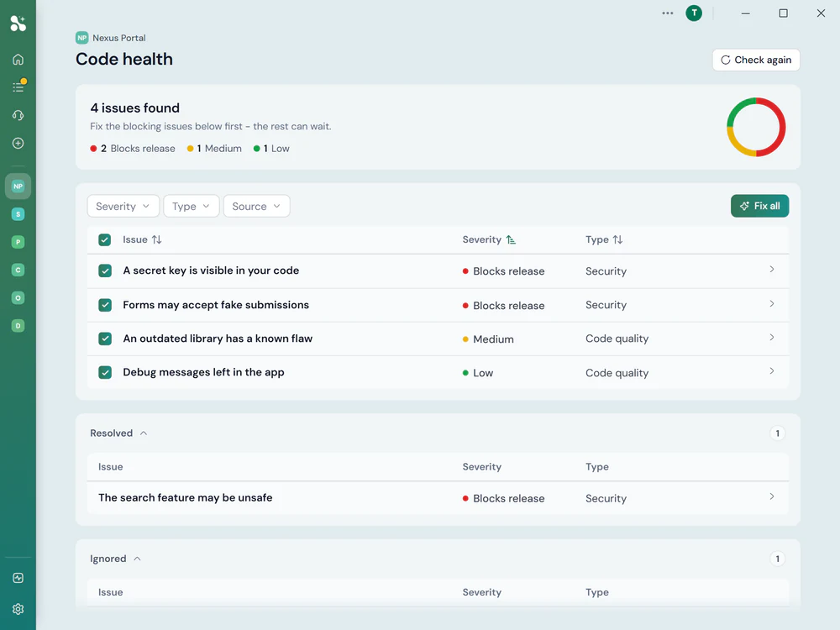Uncheck 'Forms may accept fake submissions' issue

tap(105, 305)
